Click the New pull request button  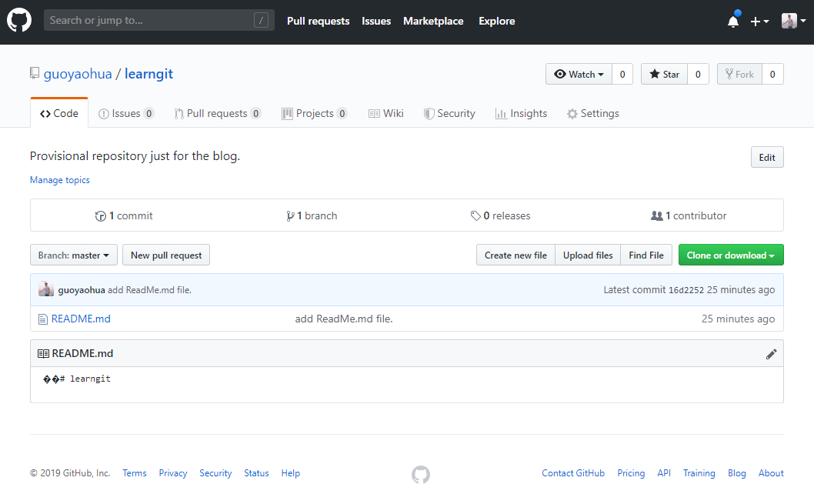tap(166, 255)
